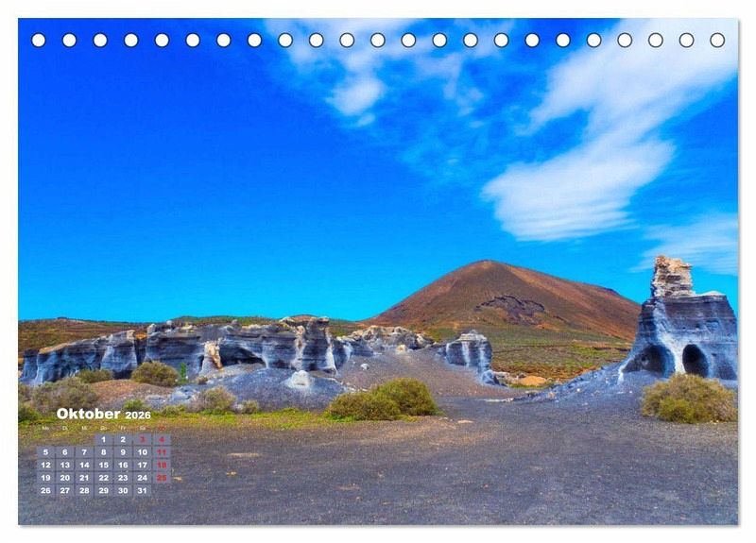The width and height of the screenshot is (756, 543).
Task: Click the first binding hole at top left
Action: (39, 40)
